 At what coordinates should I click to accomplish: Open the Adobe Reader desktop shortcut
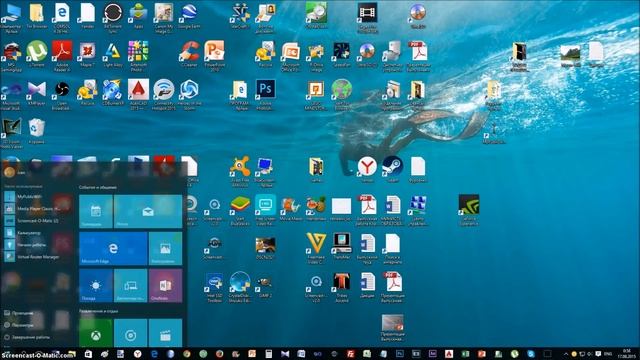(62, 56)
